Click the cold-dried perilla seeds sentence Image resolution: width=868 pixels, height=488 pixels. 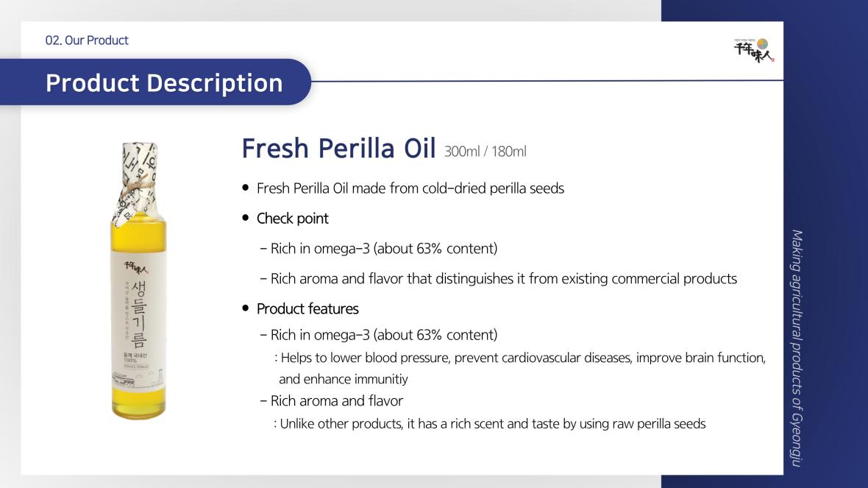pos(410,188)
